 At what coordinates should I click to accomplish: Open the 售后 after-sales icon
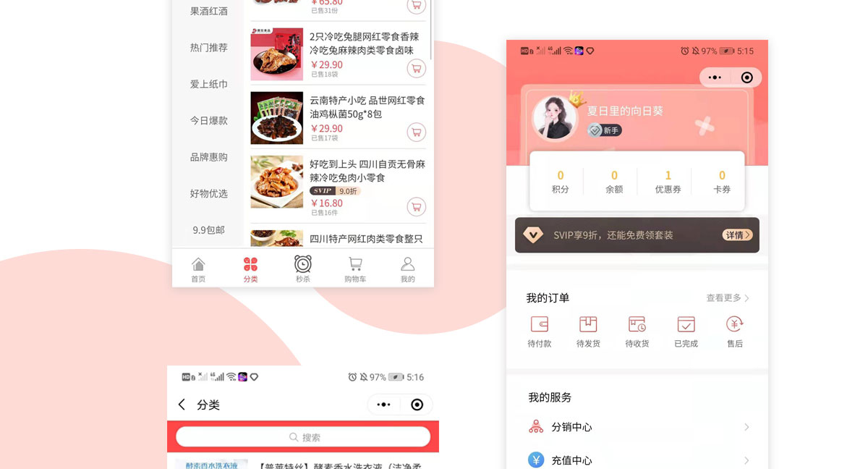point(735,324)
